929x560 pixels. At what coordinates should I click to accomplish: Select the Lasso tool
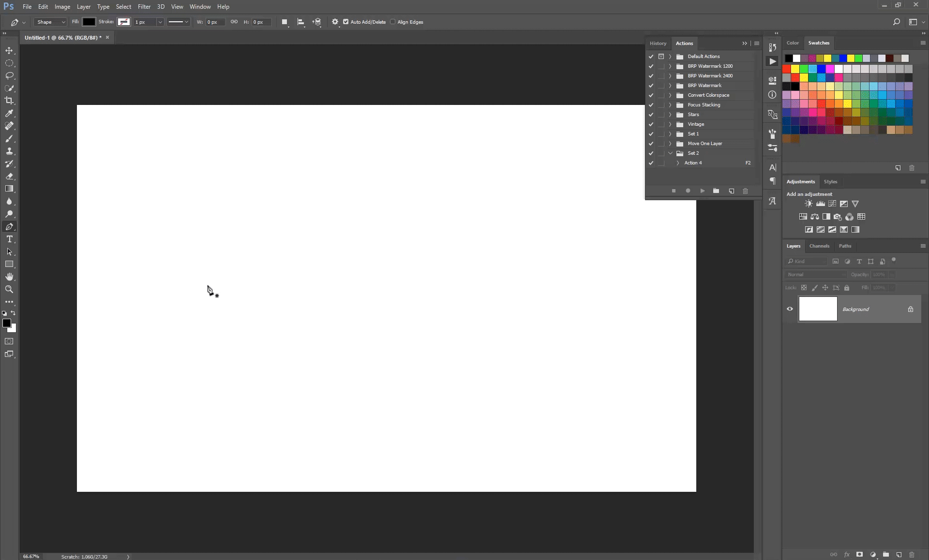[x=9, y=76]
